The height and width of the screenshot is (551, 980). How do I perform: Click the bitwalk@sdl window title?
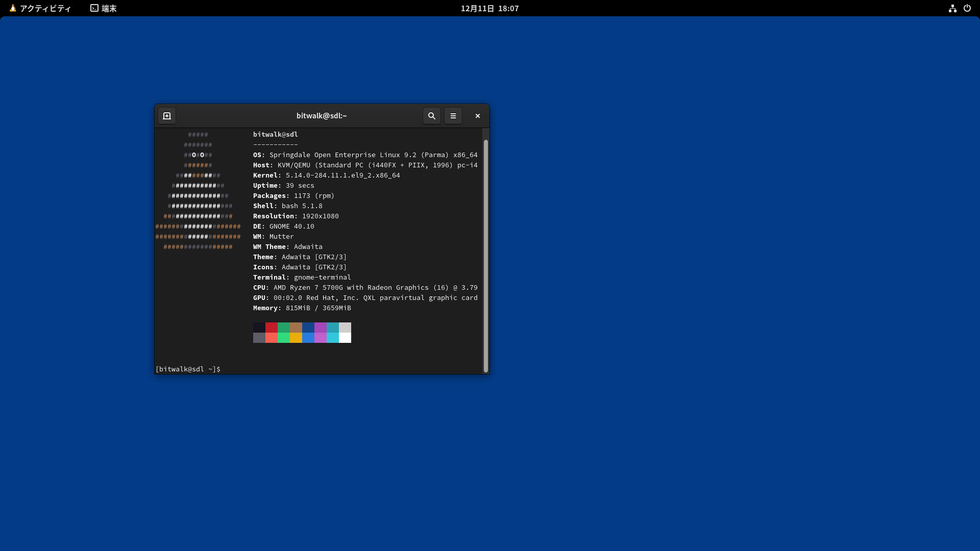point(321,116)
